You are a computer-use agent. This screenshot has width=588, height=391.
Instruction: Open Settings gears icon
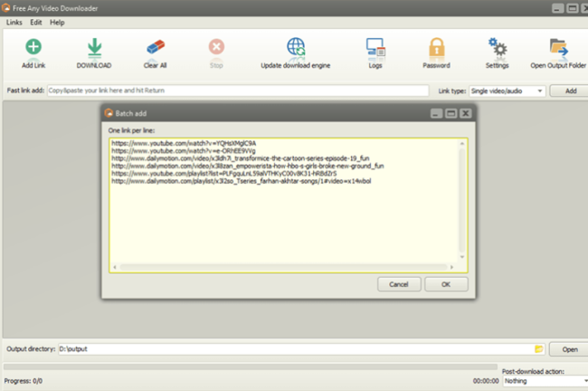click(498, 47)
